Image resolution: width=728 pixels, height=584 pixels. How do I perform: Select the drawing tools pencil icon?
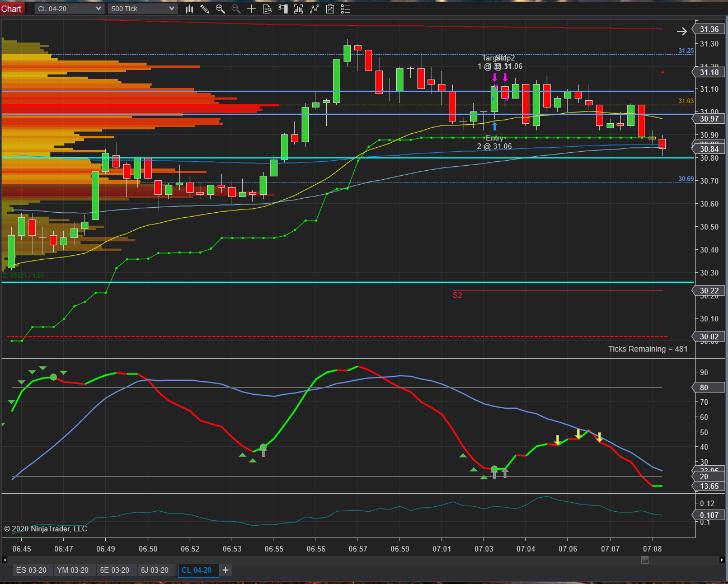205,8
